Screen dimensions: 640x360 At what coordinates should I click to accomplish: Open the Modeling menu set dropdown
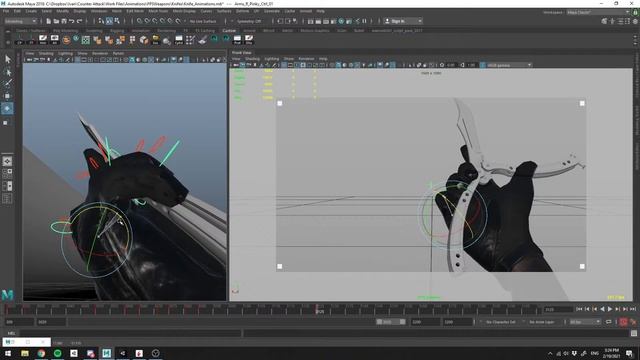pos(20,21)
